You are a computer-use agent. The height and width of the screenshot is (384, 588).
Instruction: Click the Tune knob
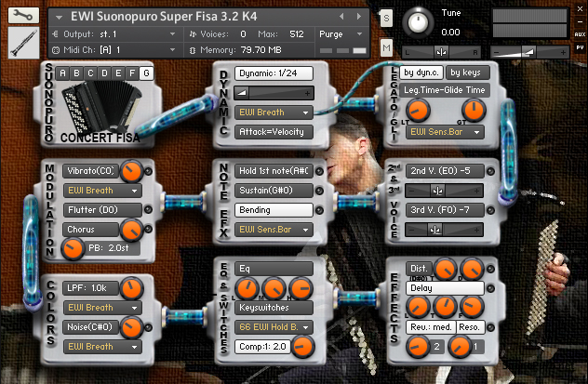[418, 22]
